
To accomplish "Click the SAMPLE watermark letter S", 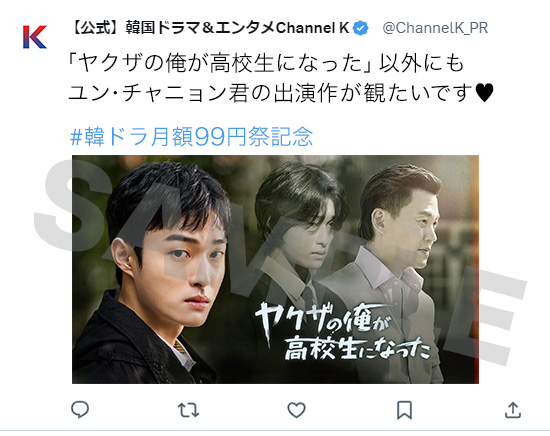I will 70,205.
